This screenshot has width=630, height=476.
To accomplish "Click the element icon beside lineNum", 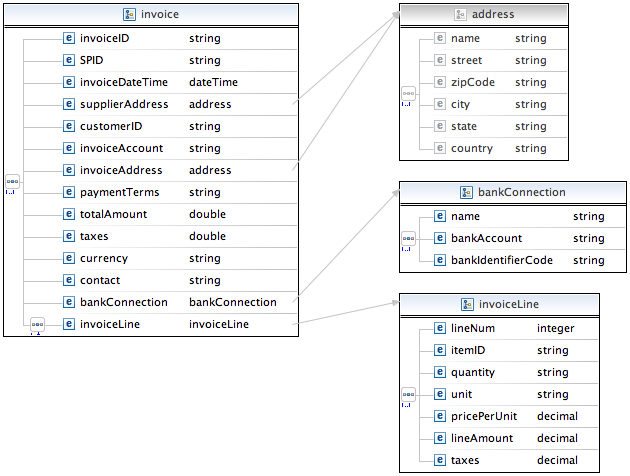I will [x=440, y=328].
